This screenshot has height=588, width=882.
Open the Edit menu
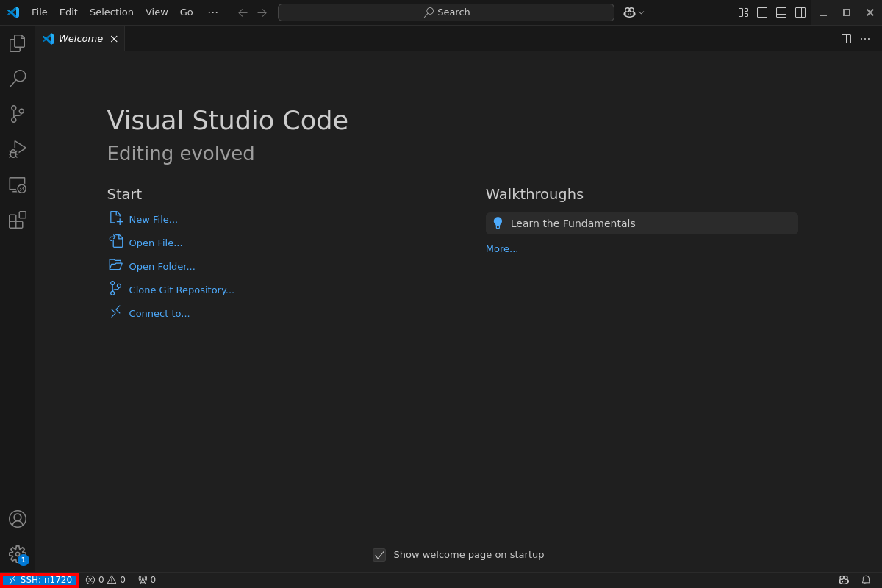click(x=68, y=12)
